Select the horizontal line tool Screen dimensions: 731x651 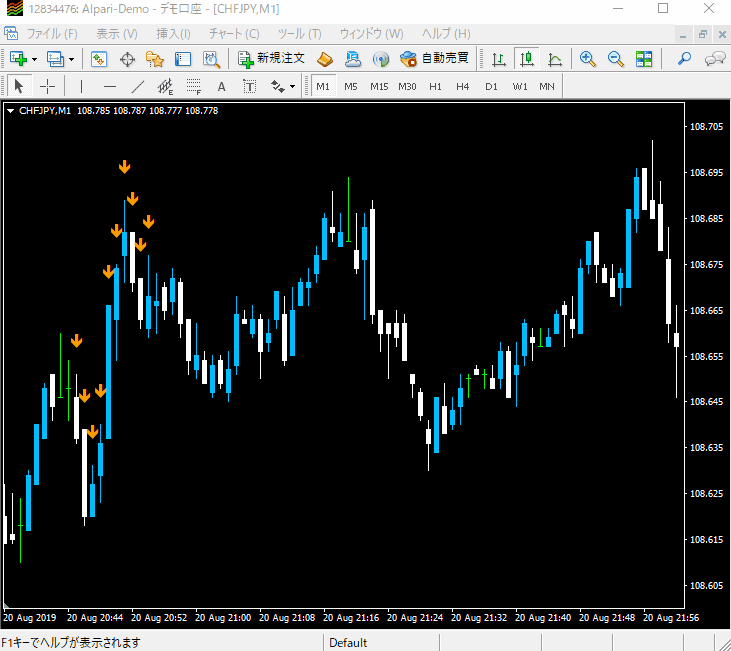click(110, 86)
